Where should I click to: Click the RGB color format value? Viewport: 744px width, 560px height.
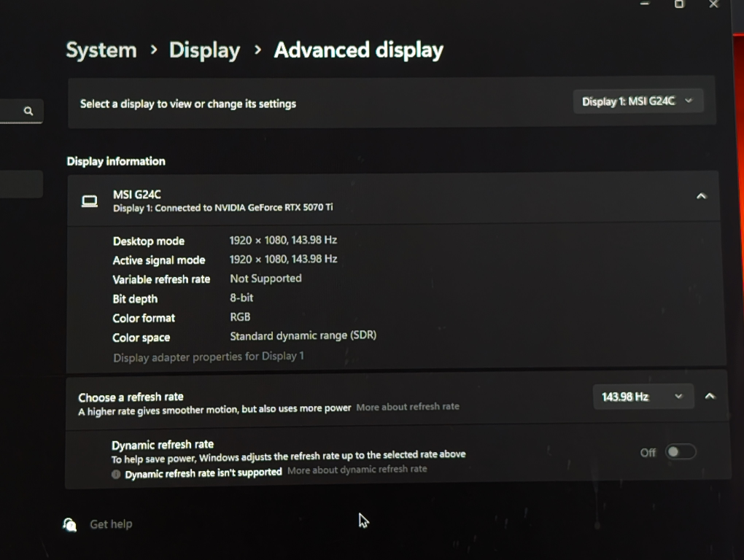click(240, 316)
